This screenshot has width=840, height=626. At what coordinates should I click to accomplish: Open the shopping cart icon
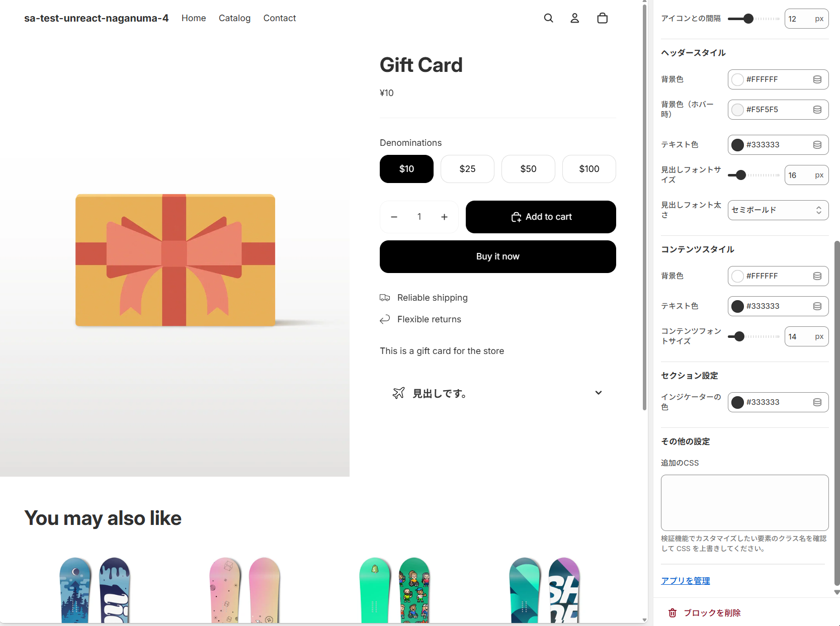click(x=602, y=18)
